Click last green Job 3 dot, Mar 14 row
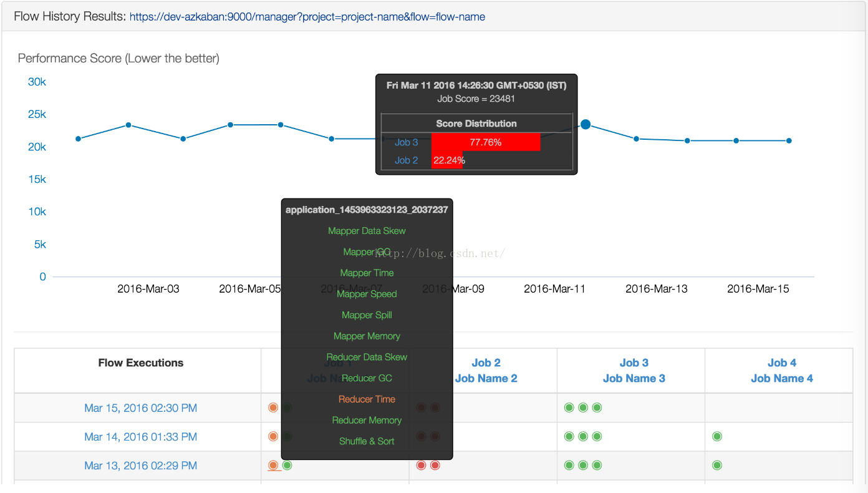This screenshot has width=868, height=493. [597, 436]
